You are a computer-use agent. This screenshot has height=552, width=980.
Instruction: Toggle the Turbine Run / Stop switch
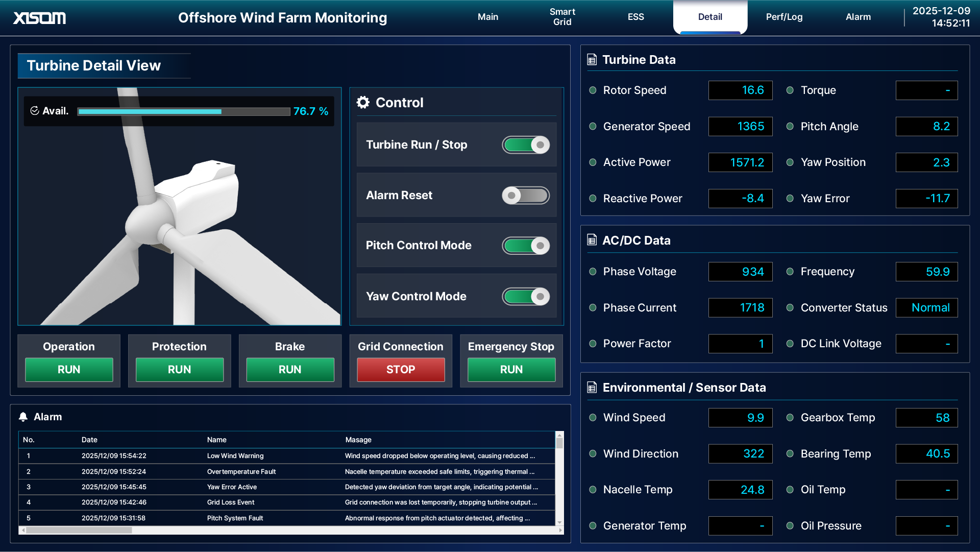[526, 145]
